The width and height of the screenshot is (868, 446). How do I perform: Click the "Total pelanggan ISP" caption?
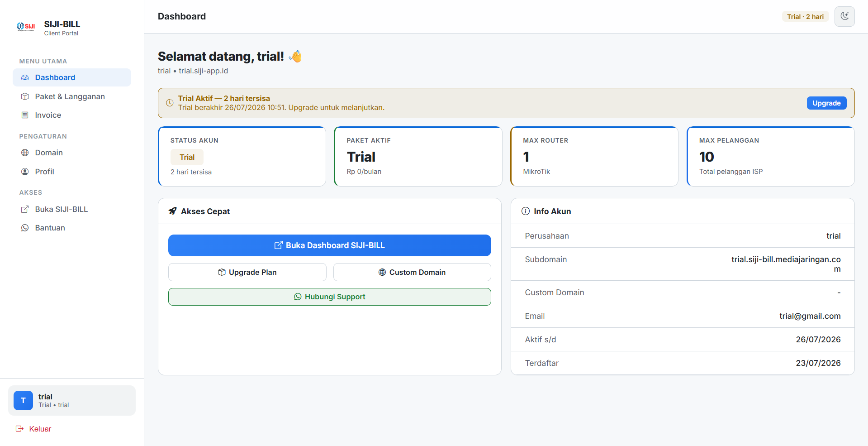731,172
